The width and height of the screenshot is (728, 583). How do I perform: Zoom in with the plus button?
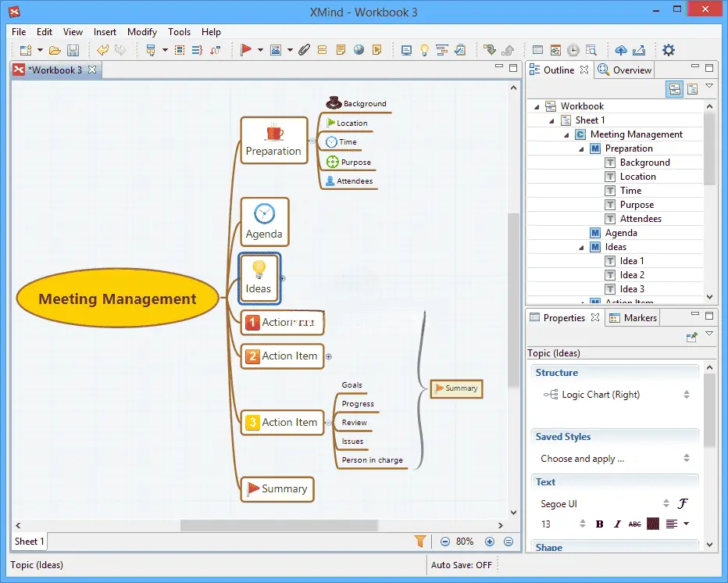pyautogui.click(x=489, y=542)
